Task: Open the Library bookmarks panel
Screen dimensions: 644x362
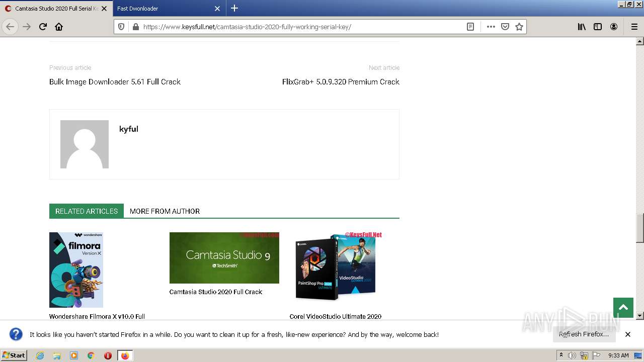Action: [582, 27]
